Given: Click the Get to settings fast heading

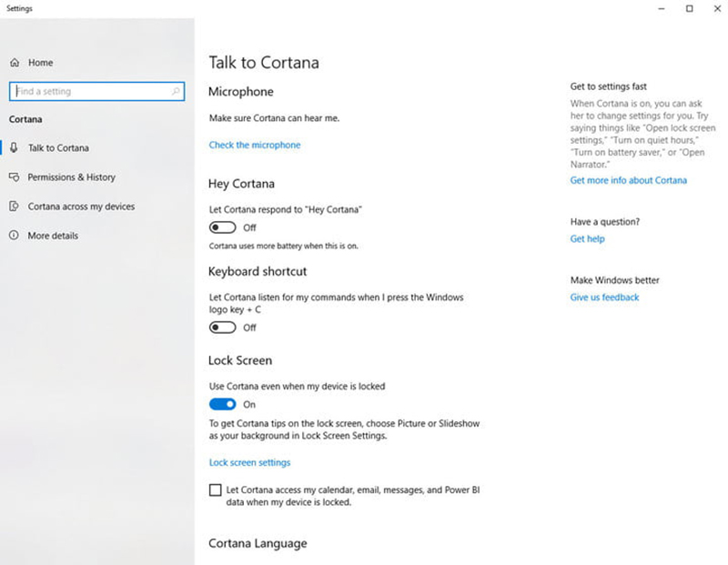Looking at the screenshot, I should tap(608, 86).
